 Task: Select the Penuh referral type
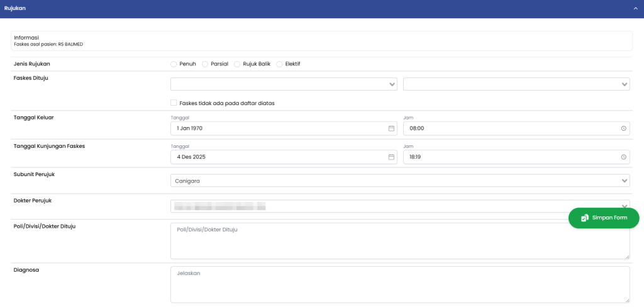(x=174, y=64)
